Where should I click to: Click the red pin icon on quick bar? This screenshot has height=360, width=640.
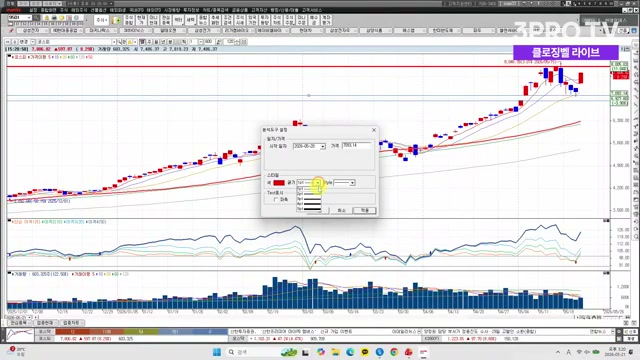pos(11,31)
